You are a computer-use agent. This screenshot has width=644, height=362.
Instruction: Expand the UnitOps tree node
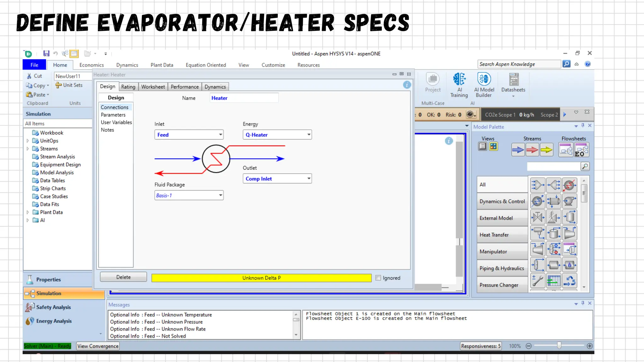tap(28, 141)
